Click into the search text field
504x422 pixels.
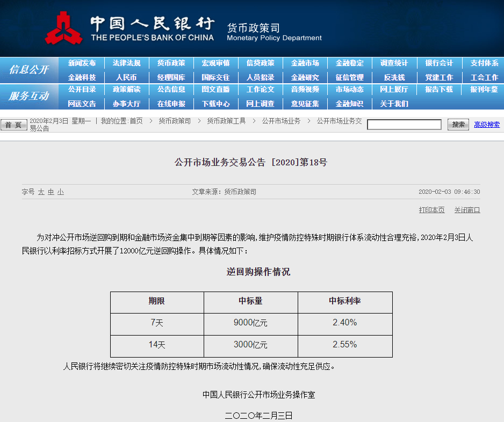404,125
